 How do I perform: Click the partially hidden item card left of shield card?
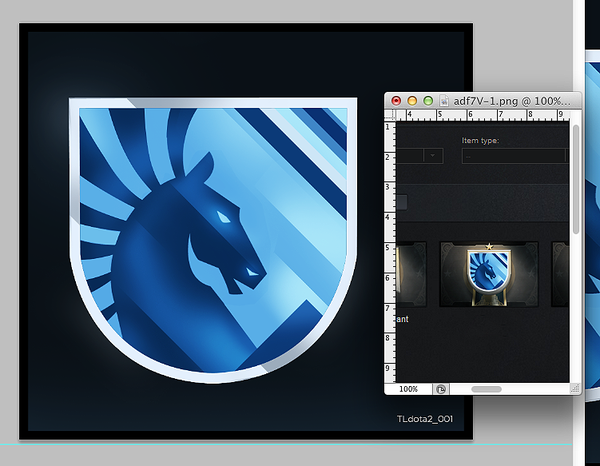412,274
